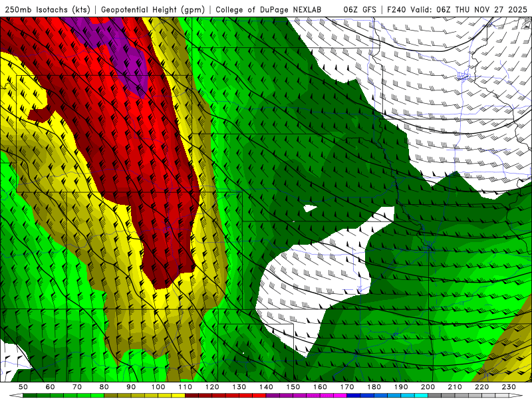Click the '220' value on the color scale

(481, 387)
